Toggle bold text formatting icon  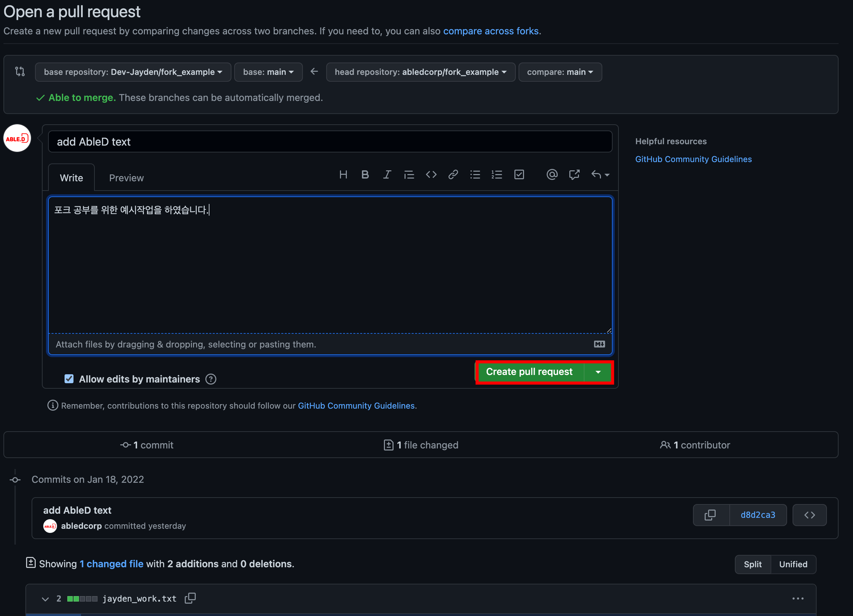365,175
